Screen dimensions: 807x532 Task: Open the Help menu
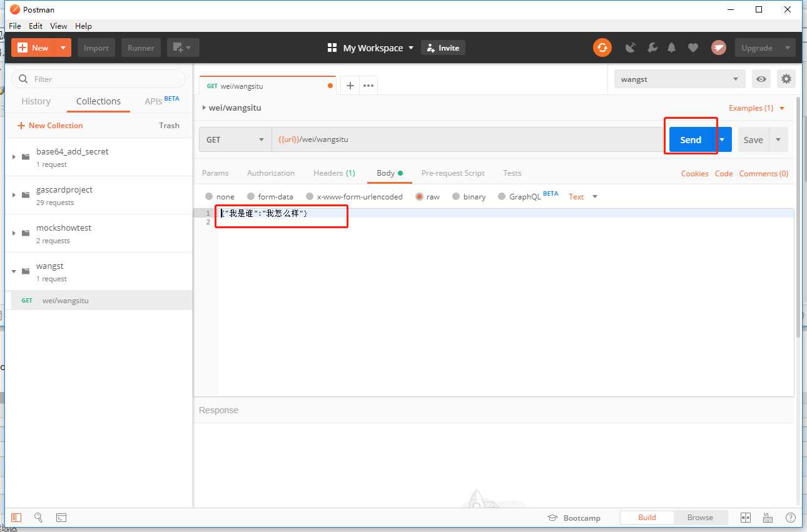[x=83, y=26]
